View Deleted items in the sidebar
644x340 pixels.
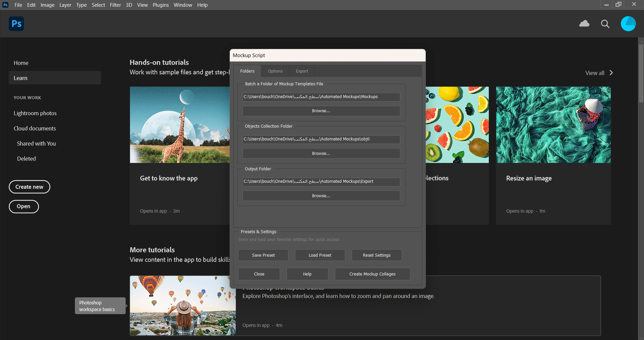pyautogui.click(x=26, y=158)
